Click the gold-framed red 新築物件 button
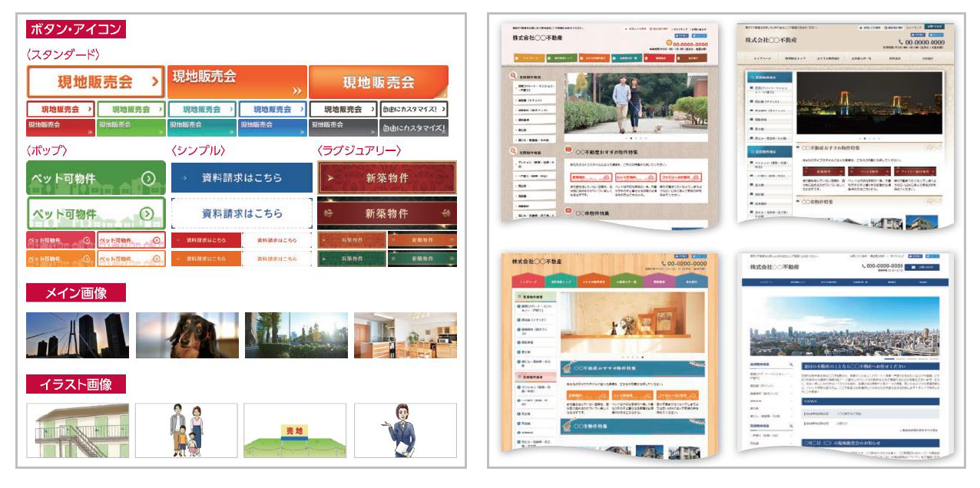The image size is (980, 488). point(386,178)
